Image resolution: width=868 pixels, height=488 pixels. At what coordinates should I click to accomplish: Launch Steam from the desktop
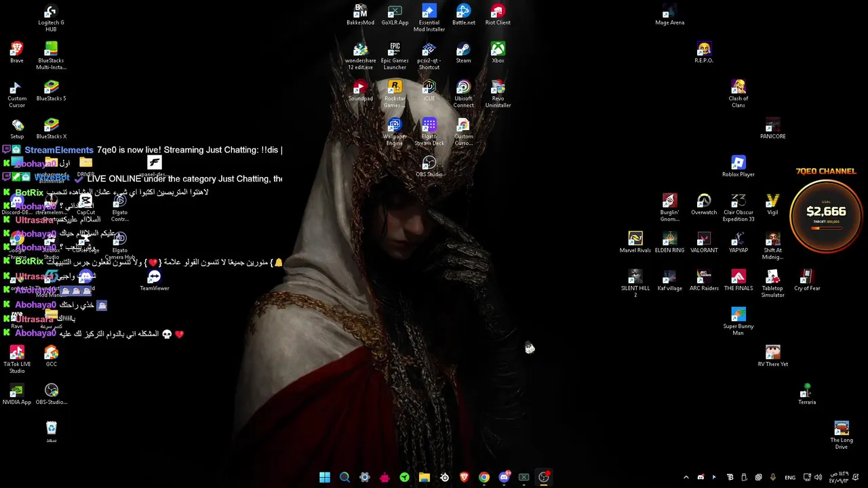464,53
